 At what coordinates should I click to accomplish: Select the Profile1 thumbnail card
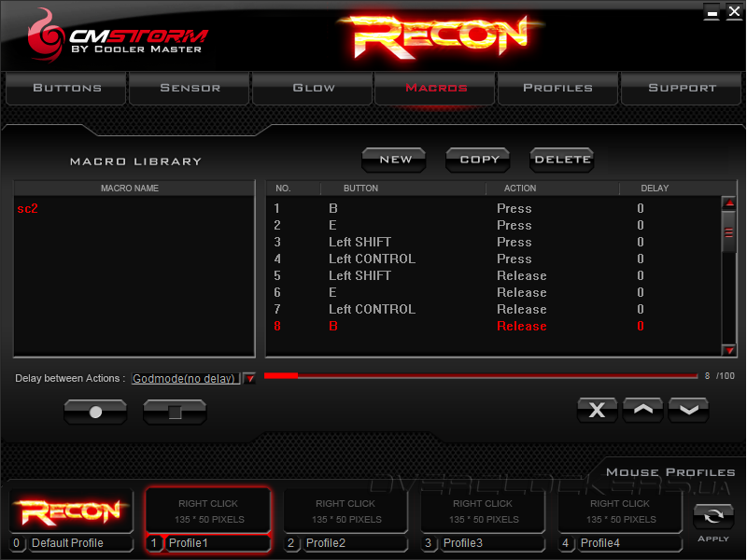[x=208, y=511]
